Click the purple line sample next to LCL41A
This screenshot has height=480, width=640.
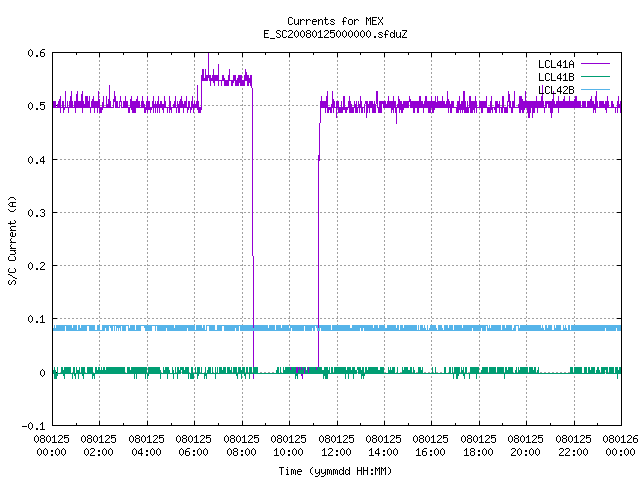596,64
